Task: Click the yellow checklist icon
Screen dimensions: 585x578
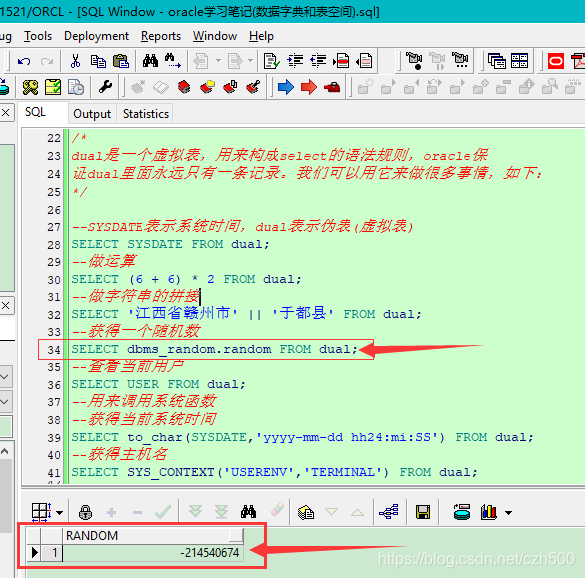Action: [53, 87]
